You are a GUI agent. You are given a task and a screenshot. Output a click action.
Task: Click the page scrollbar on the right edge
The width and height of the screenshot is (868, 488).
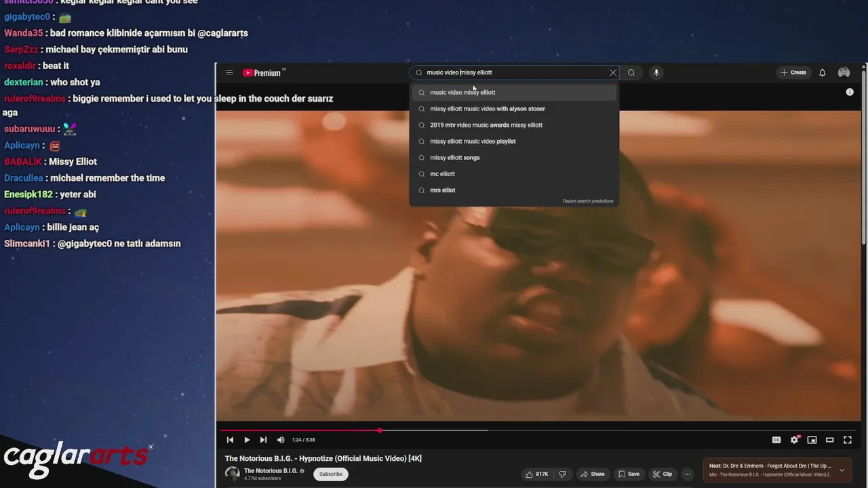[x=864, y=156]
